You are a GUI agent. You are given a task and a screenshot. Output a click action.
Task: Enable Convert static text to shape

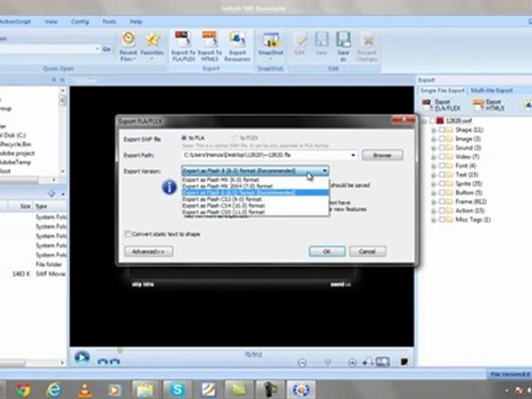128,234
